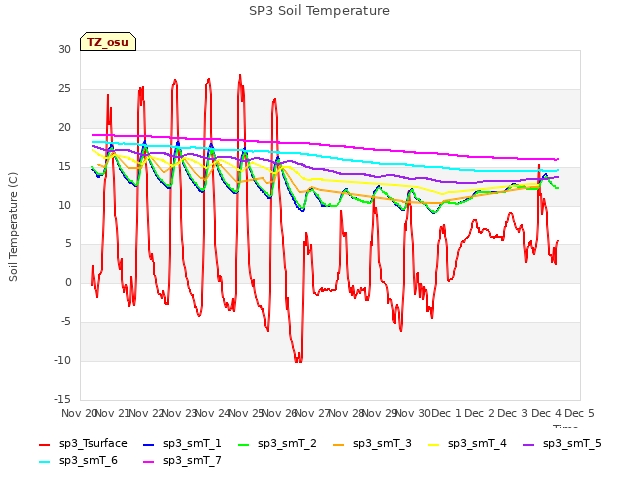Click the 25 y-axis tick label
The height and width of the screenshot is (480, 640).
[x=64, y=89]
